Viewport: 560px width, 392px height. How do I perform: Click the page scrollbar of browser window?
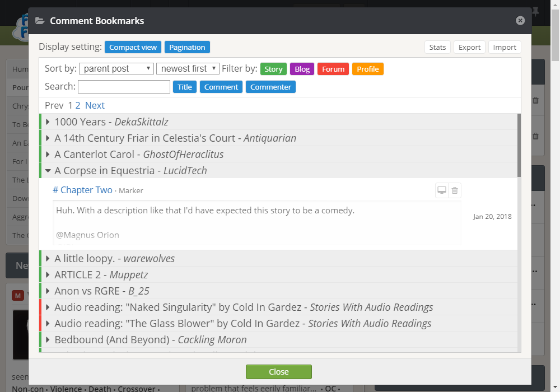point(555,36)
